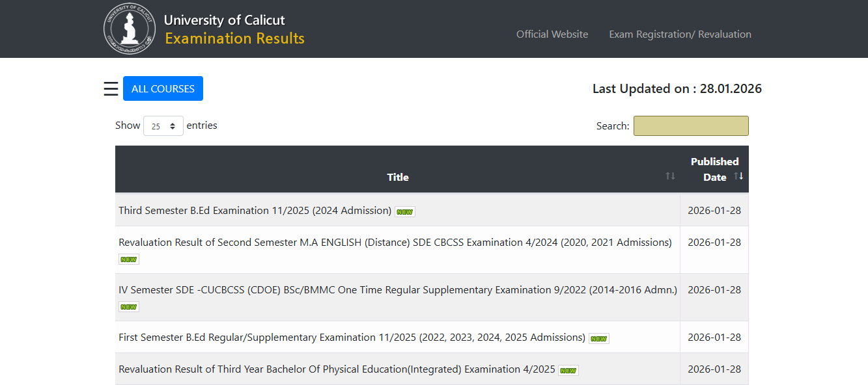Viewport: 868px width, 385px height.
Task: Click the NEW badge on IV Semester SDE row
Action: (128, 306)
